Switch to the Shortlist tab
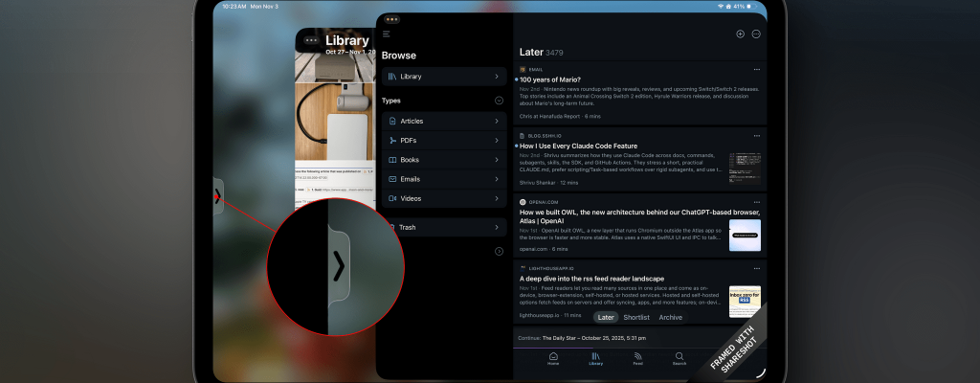 click(636, 317)
